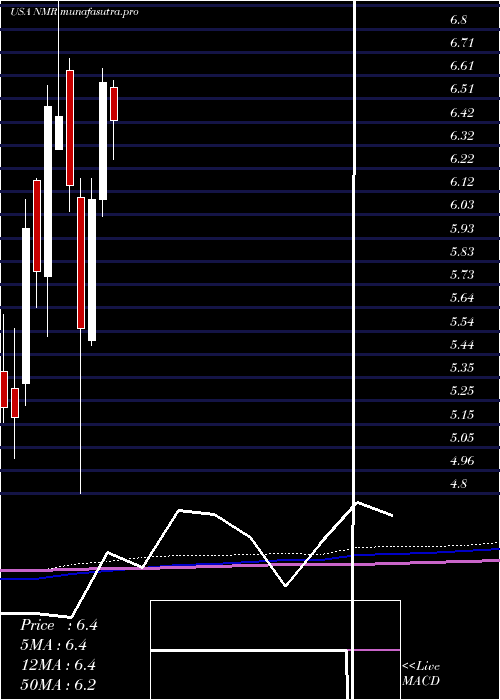Click the 6.12 price axis label

pyautogui.click(x=462, y=182)
